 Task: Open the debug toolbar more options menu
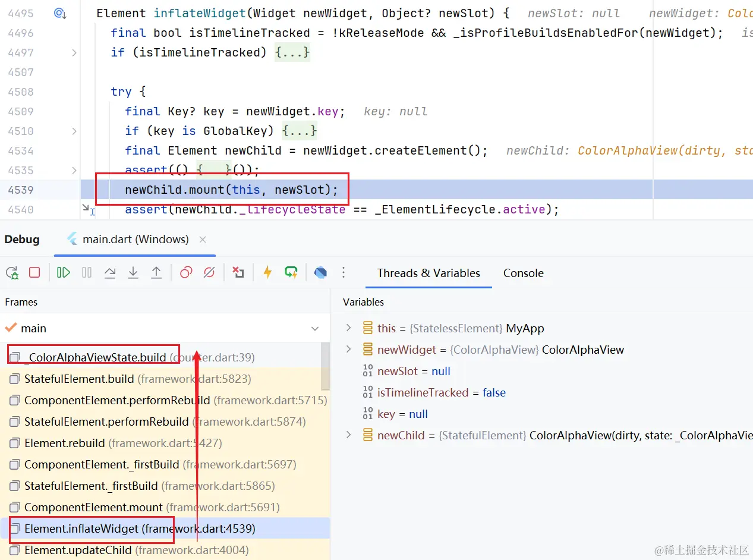pyautogui.click(x=343, y=272)
